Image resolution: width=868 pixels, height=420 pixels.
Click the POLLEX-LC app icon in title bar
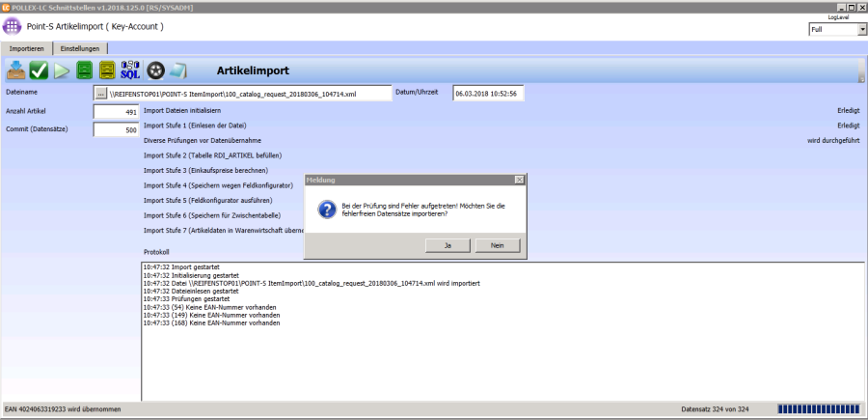pyautogui.click(x=6, y=6)
